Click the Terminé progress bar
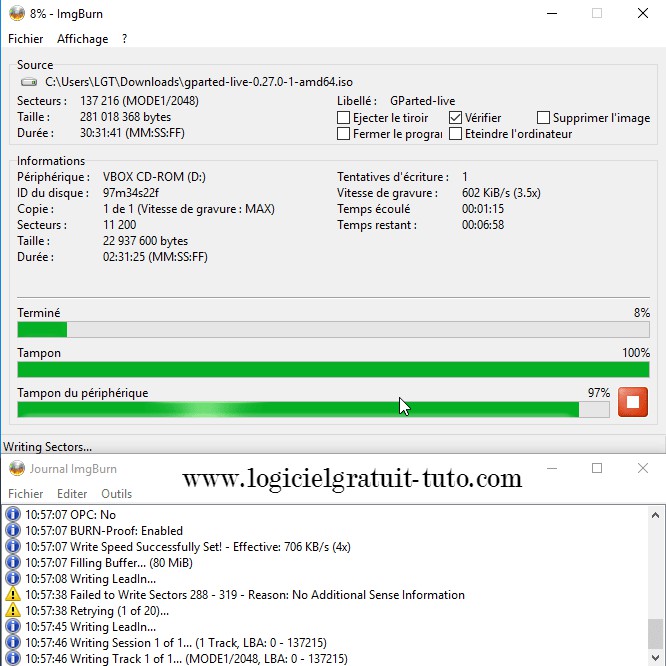 333,330
